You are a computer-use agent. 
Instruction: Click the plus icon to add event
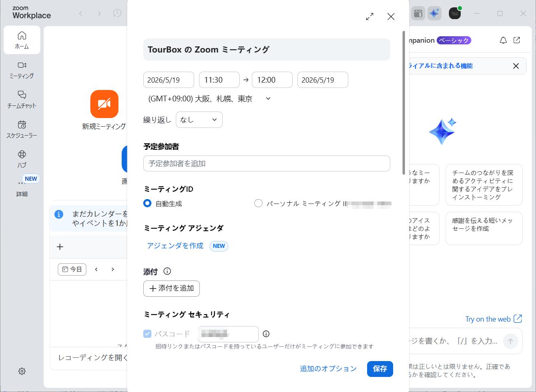(x=60, y=247)
